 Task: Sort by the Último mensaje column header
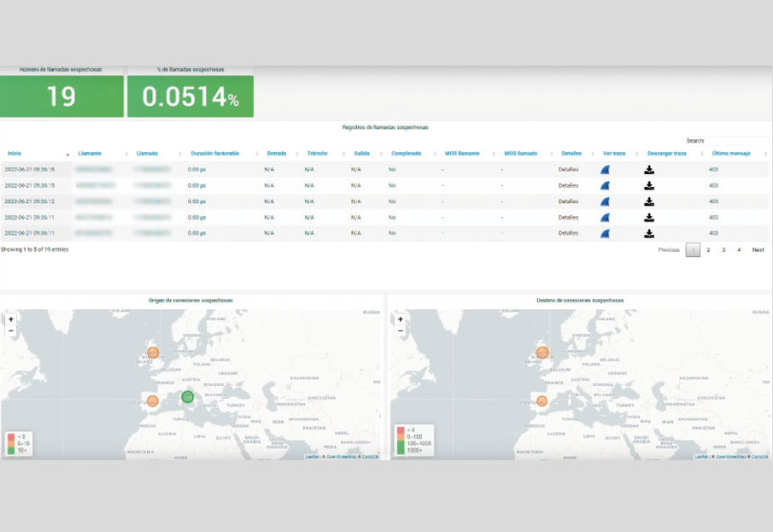click(x=730, y=154)
